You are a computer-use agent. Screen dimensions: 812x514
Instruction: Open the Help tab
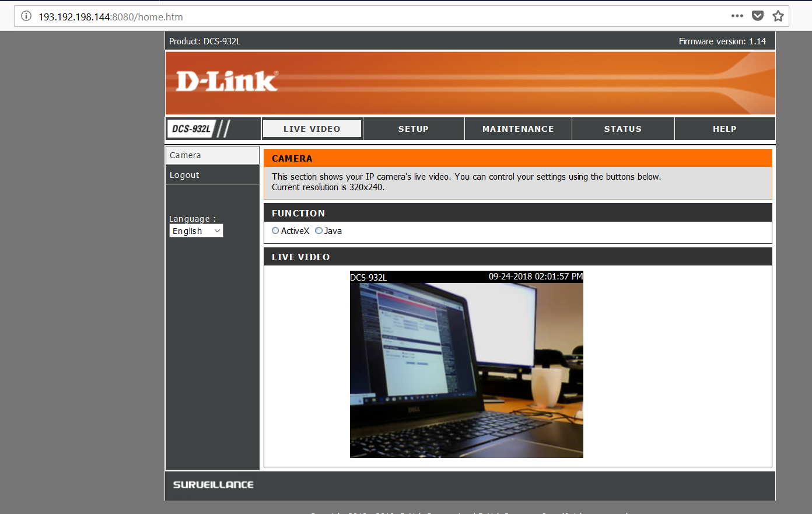pyautogui.click(x=724, y=129)
